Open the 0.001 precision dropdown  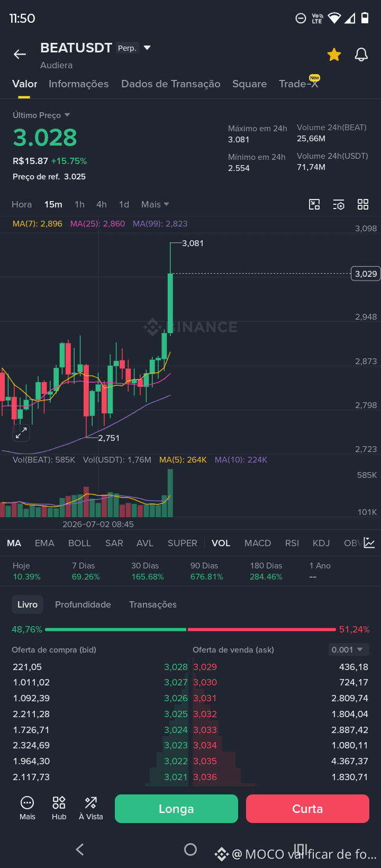tap(348, 649)
